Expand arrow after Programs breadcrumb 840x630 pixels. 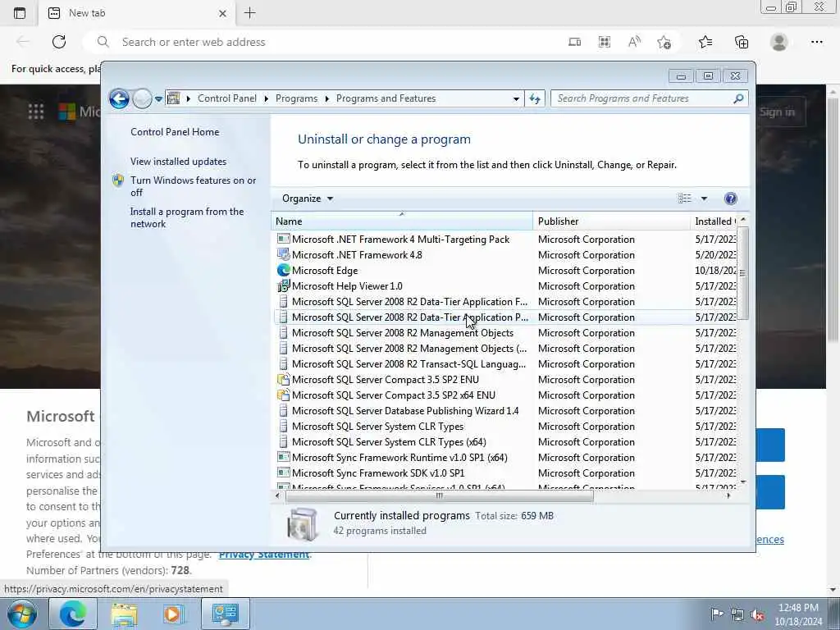pos(326,98)
